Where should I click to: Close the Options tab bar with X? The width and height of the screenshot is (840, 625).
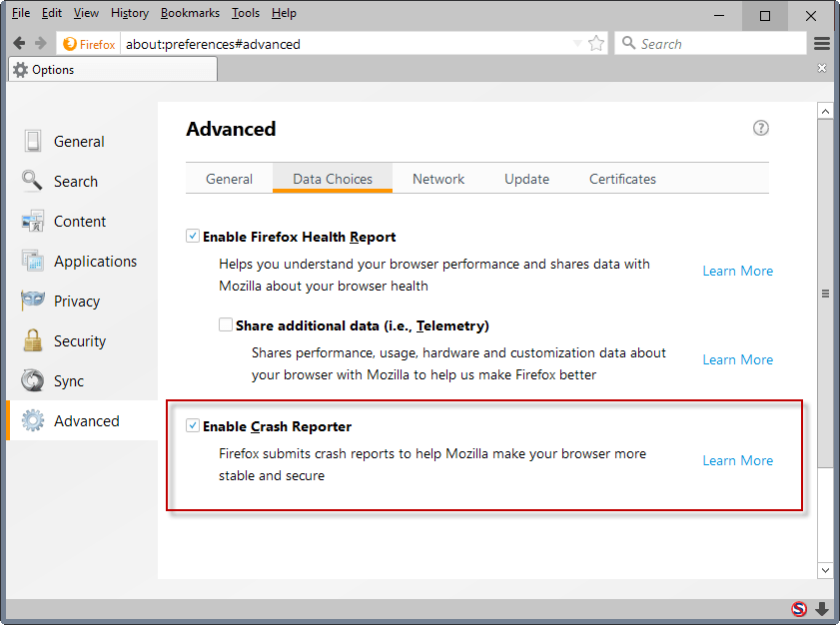pos(822,68)
